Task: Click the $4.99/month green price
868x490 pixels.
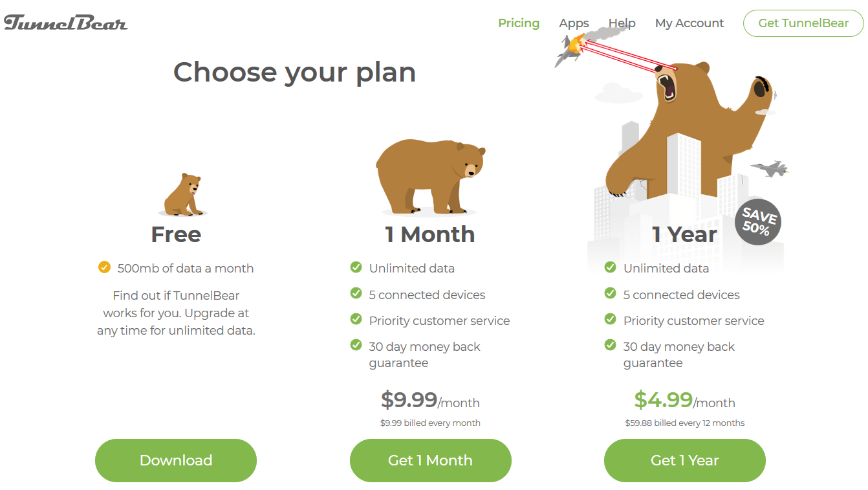Action: coord(684,400)
